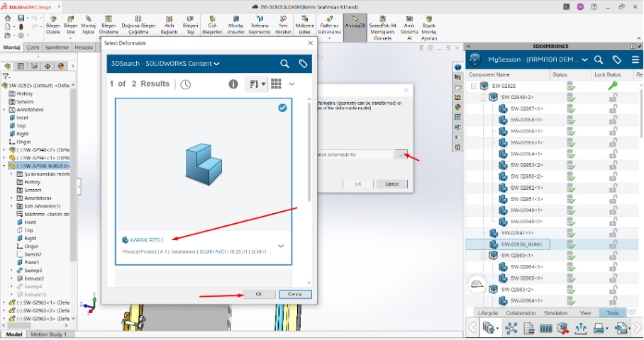Switch to the Çizim ribbon tab
Screen dimensions: 644x340
coord(33,47)
